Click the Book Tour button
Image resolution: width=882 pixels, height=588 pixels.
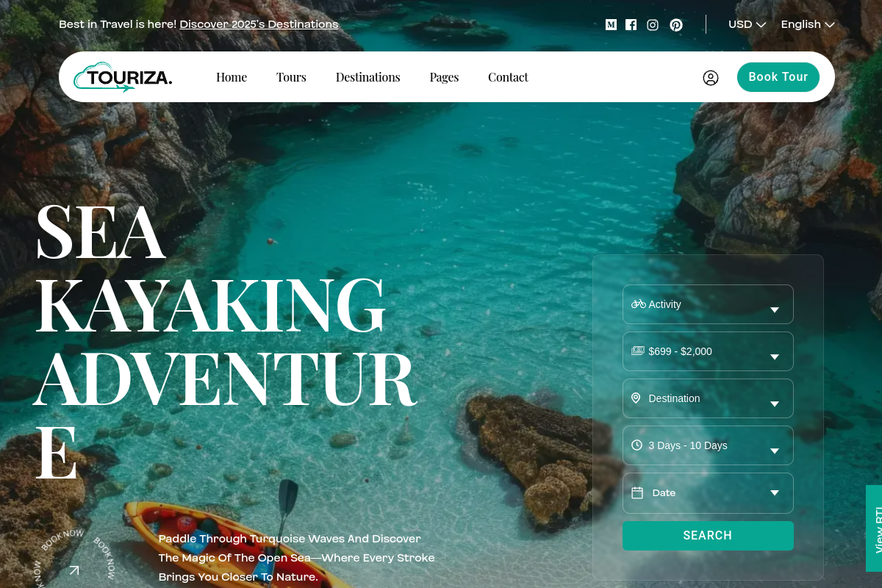point(778,77)
